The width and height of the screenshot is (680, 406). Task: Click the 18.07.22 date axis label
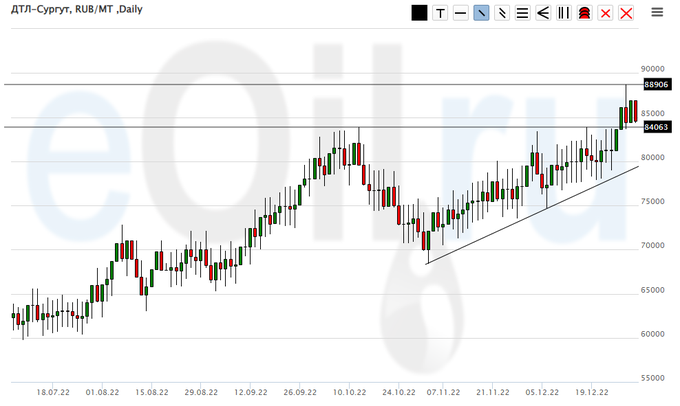coord(52,393)
